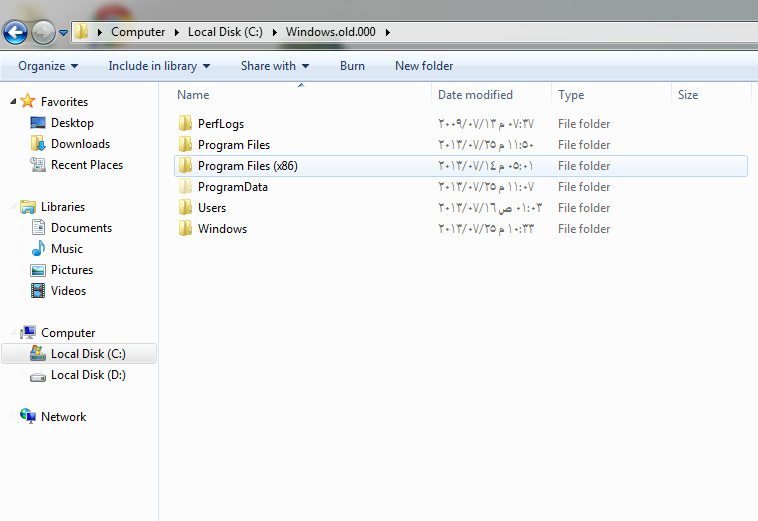Viewport: 758px width, 521px height.
Task: Open the Music library
Action: pyautogui.click(x=67, y=249)
